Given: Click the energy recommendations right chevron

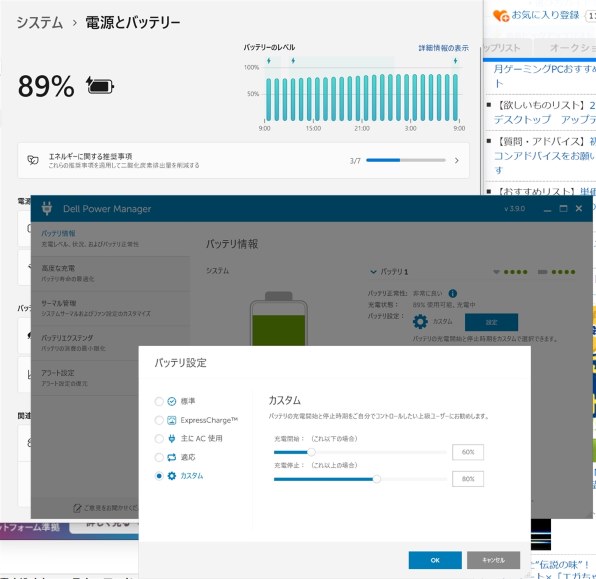Looking at the screenshot, I should click(457, 161).
